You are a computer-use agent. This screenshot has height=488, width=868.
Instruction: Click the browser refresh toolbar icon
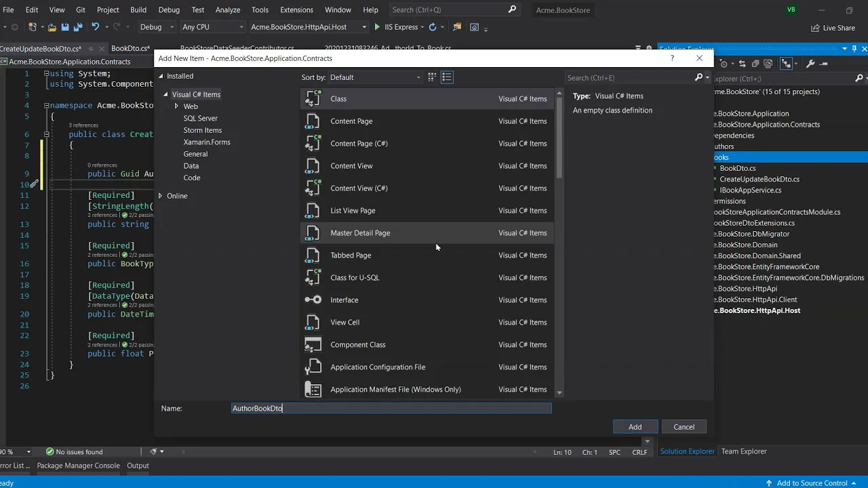433,27
